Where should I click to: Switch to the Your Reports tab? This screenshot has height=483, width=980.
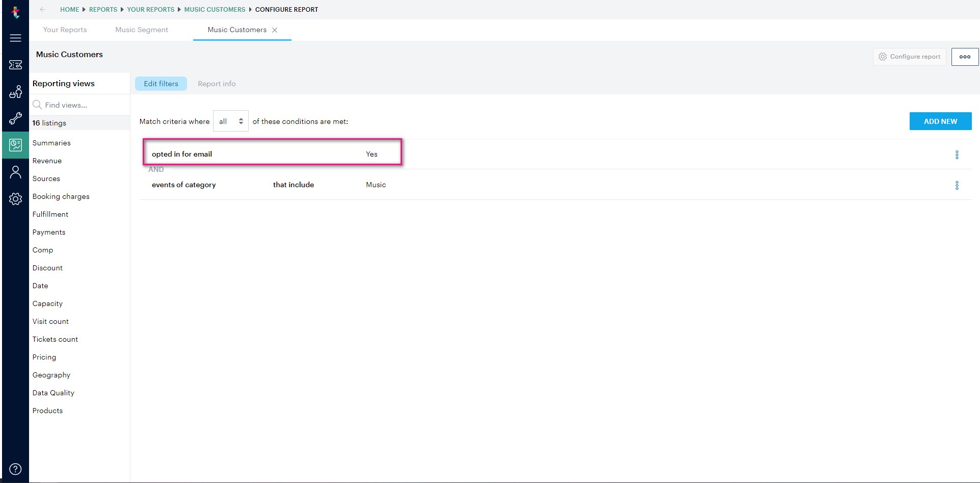click(65, 30)
